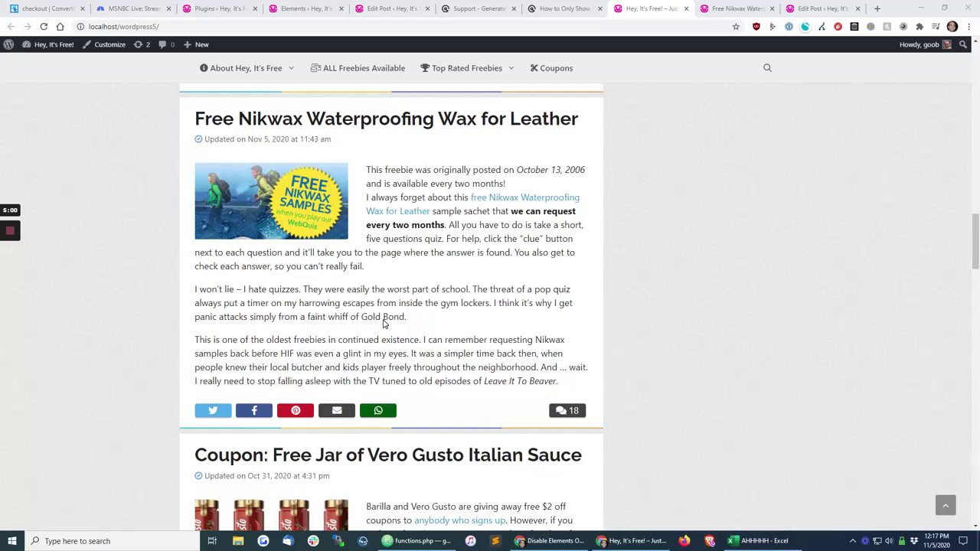Open the Coupons menu item
This screenshot has height=551, width=980.
click(x=551, y=68)
